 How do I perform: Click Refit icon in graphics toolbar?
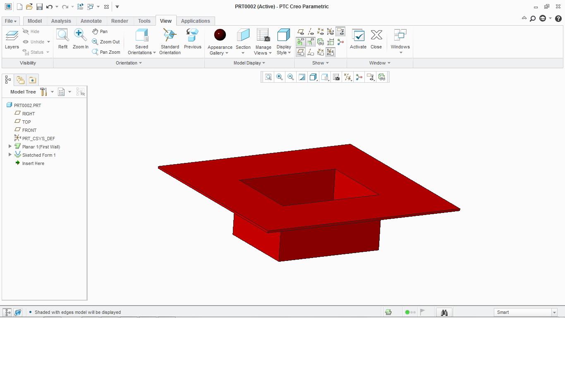click(x=268, y=77)
